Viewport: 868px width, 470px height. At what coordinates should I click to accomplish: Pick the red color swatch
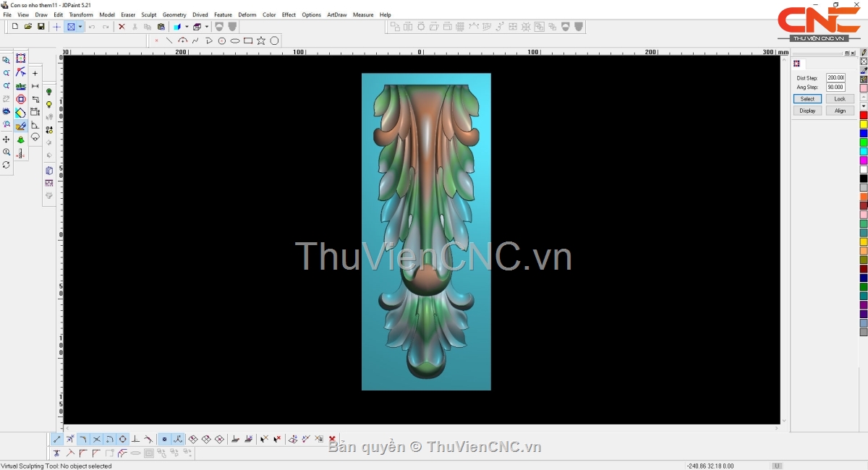pos(863,115)
